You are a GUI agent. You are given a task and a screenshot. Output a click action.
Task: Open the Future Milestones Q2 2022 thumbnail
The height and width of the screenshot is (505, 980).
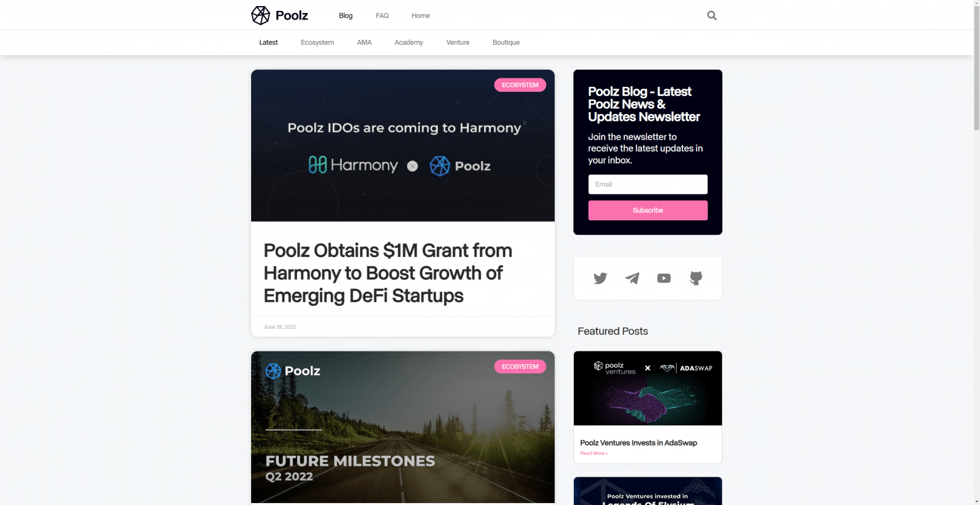click(403, 427)
